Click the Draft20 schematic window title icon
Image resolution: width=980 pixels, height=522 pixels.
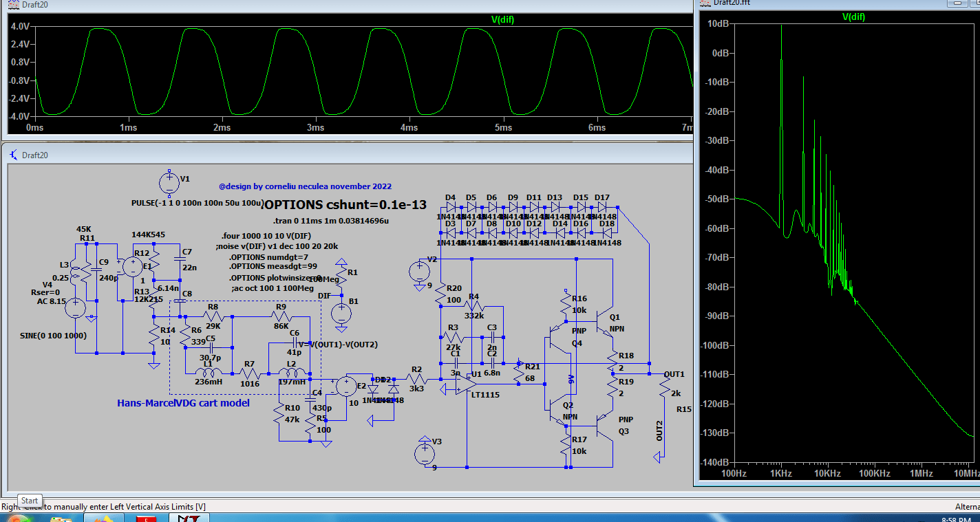[x=13, y=155]
